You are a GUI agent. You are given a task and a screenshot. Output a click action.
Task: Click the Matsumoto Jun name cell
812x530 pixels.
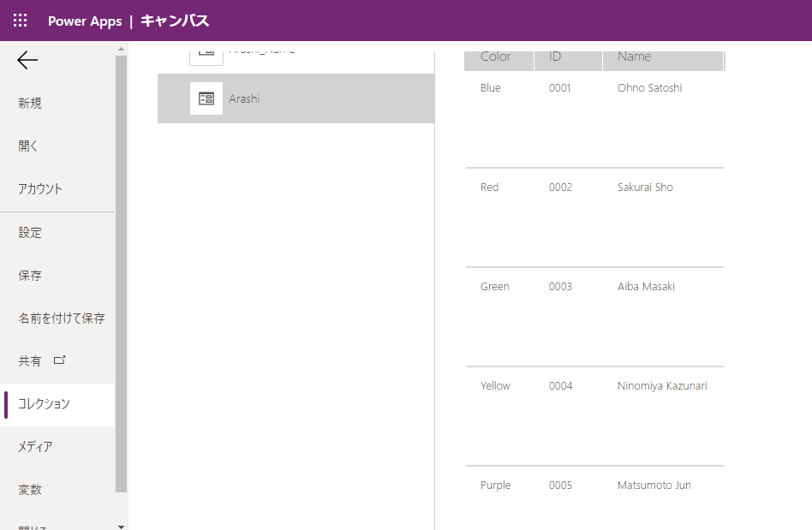pyautogui.click(x=654, y=485)
